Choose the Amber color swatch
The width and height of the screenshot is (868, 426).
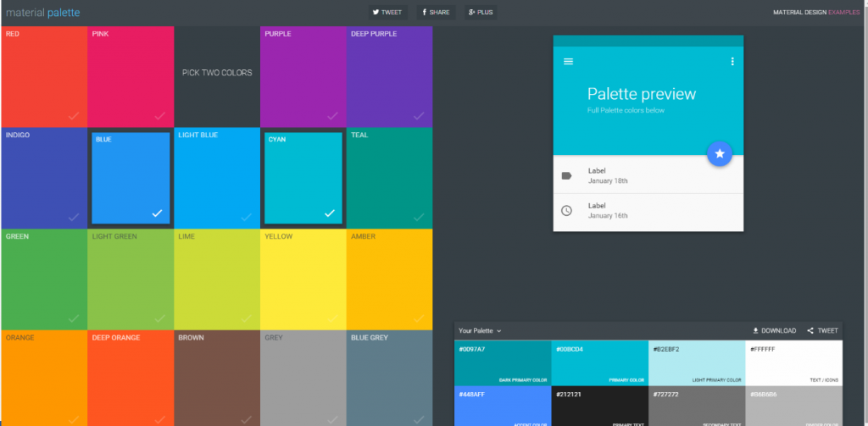coord(389,279)
